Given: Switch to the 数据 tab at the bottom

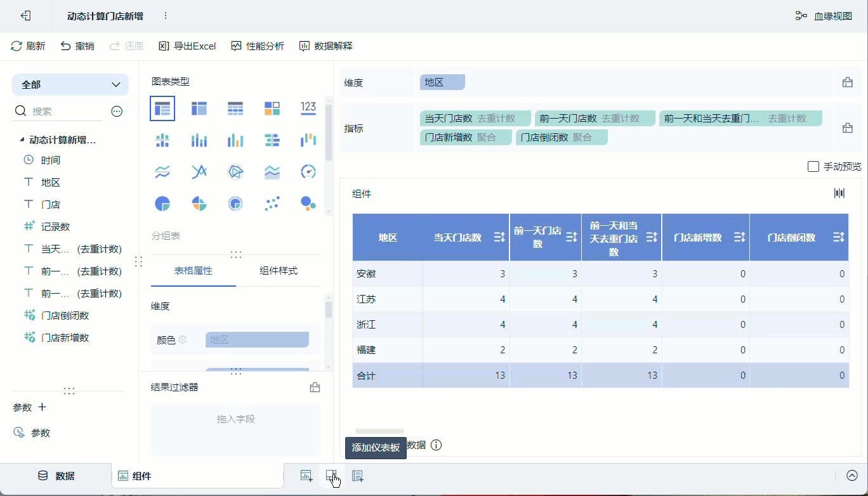Looking at the screenshot, I should pyautogui.click(x=56, y=476).
